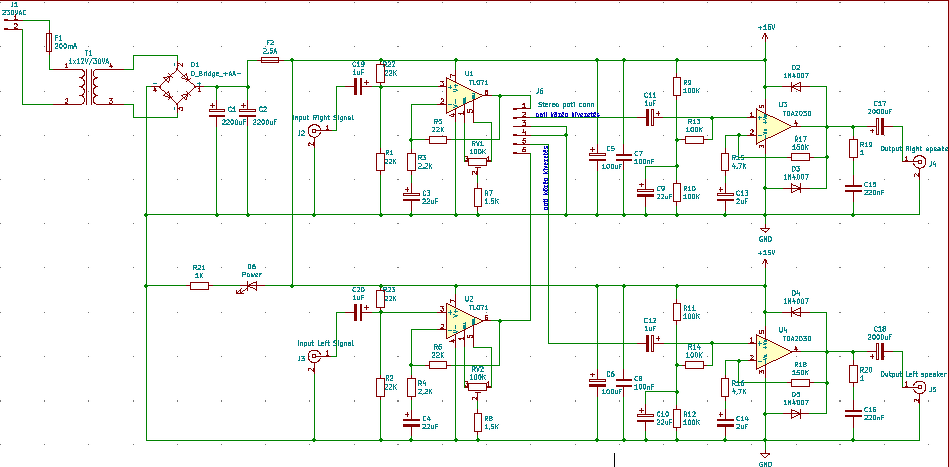The width and height of the screenshot is (949, 467).
Task: Click the lower +15V power symbol
Action: pyautogui.click(x=765, y=263)
